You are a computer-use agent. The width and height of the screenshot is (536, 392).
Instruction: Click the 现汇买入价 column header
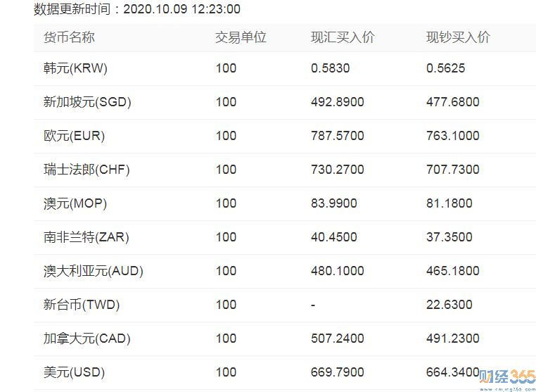[343, 37]
